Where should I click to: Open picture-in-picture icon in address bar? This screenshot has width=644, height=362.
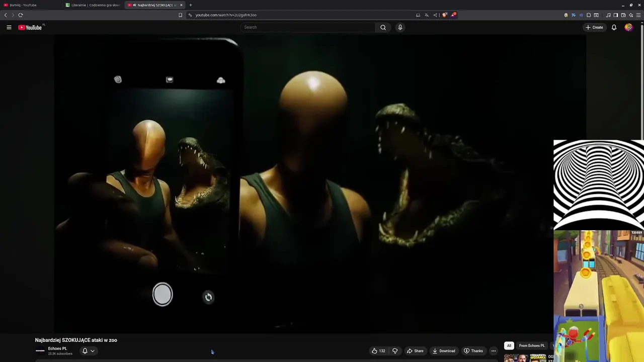coord(418,15)
